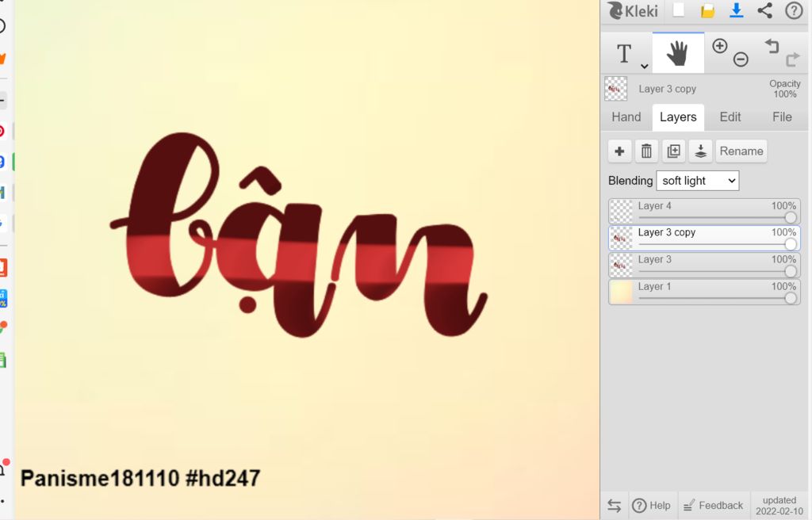Open help with the question mark icon
The image size is (812, 520).
[x=794, y=10]
